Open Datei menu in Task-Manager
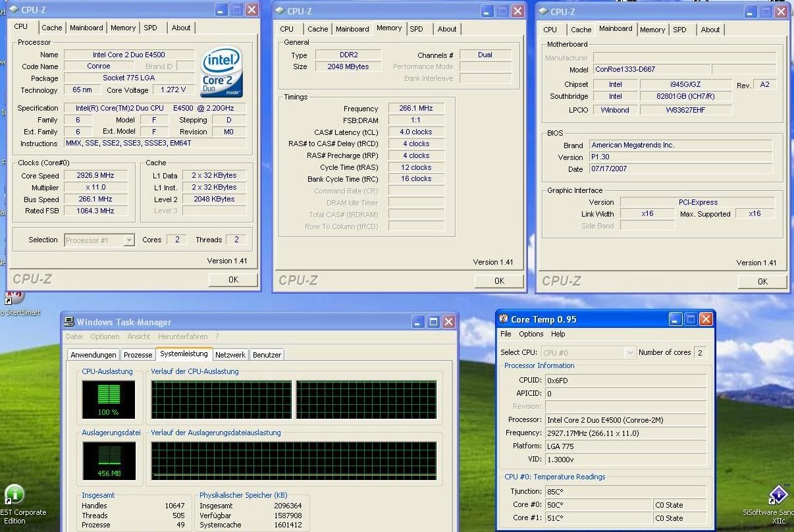Screen dimensions: 794x532 pos(74,336)
